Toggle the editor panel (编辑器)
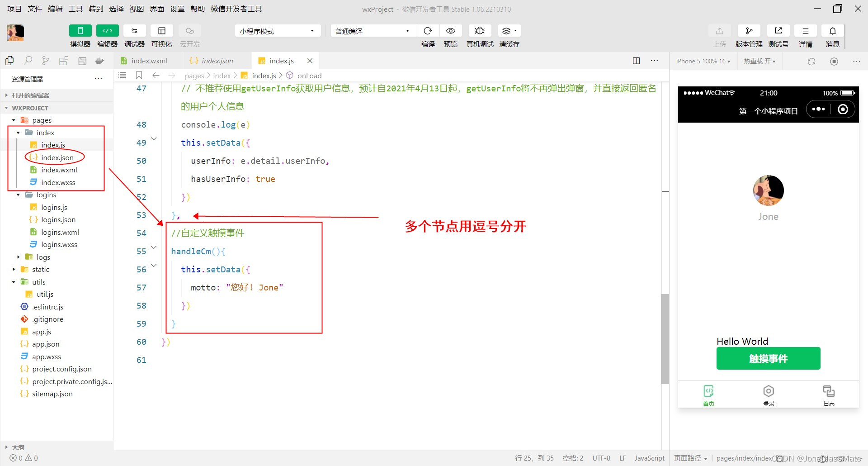 click(108, 31)
